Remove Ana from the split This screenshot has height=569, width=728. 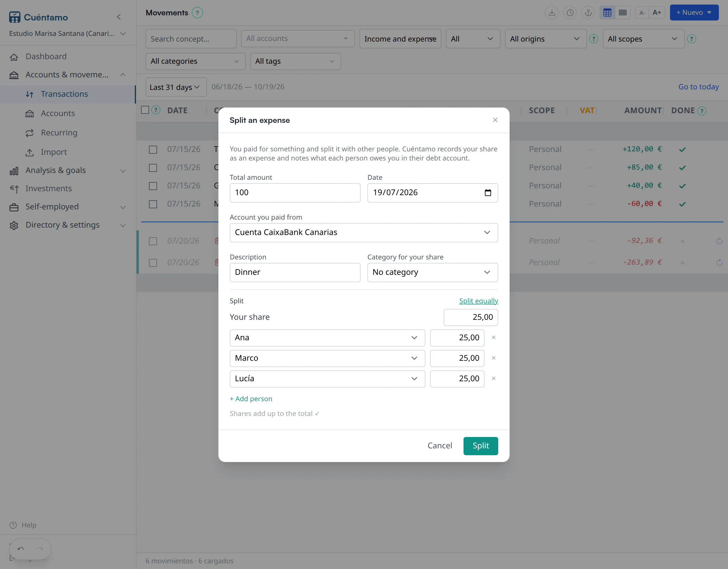(x=494, y=337)
